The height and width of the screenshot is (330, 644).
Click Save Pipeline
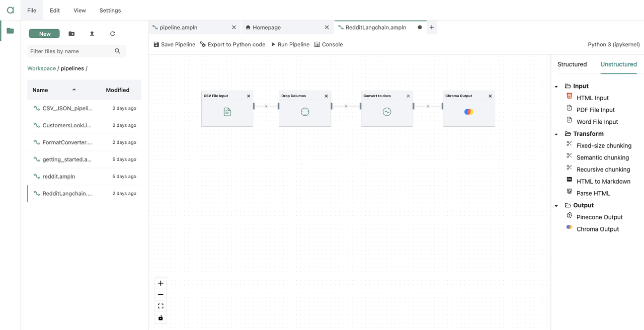[x=174, y=45]
